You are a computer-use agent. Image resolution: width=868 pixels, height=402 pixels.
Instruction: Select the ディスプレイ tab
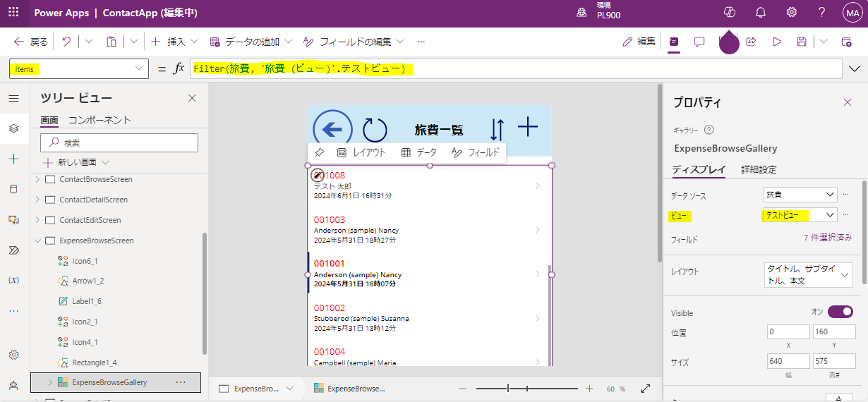699,169
